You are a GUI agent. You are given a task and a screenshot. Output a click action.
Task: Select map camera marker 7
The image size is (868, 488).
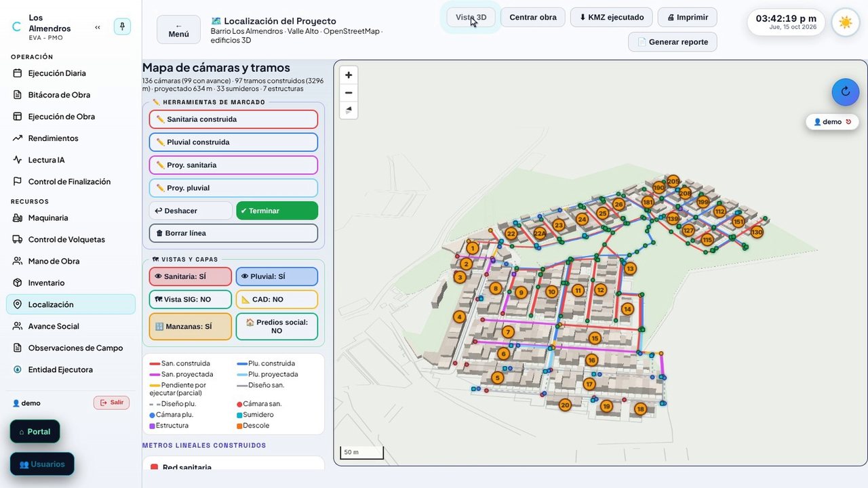(508, 332)
